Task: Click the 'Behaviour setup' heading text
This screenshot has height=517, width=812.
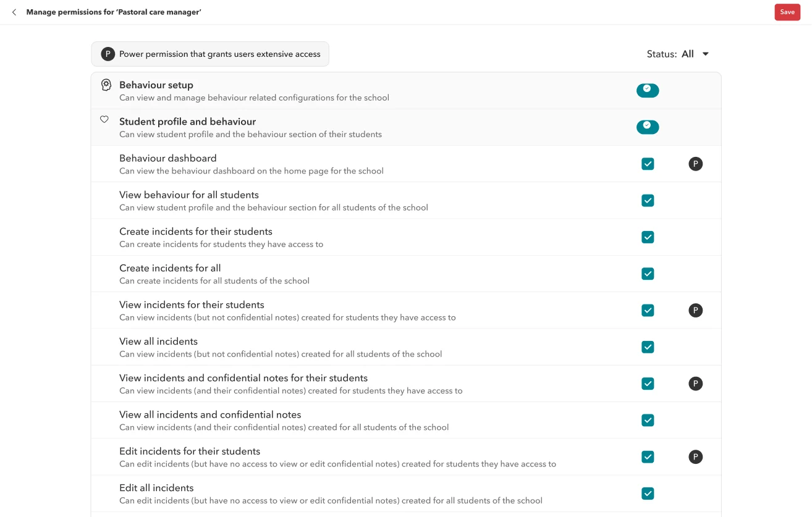Action: pos(156,85)
